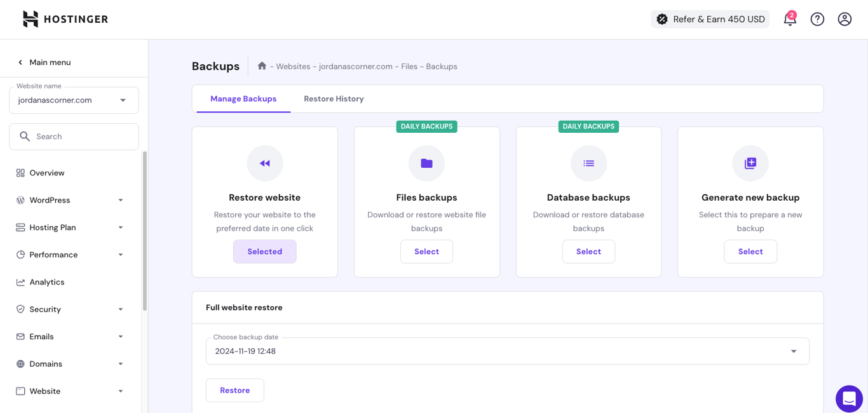
Task: Click the Select button for Database backups
Action: tap(588, 251)
